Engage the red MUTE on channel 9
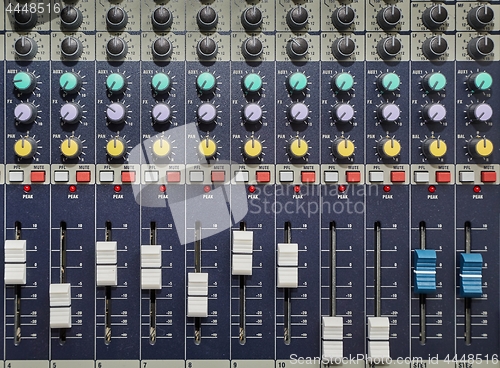The height and width of the screenshot is (368, 500). tap(263, 177)
